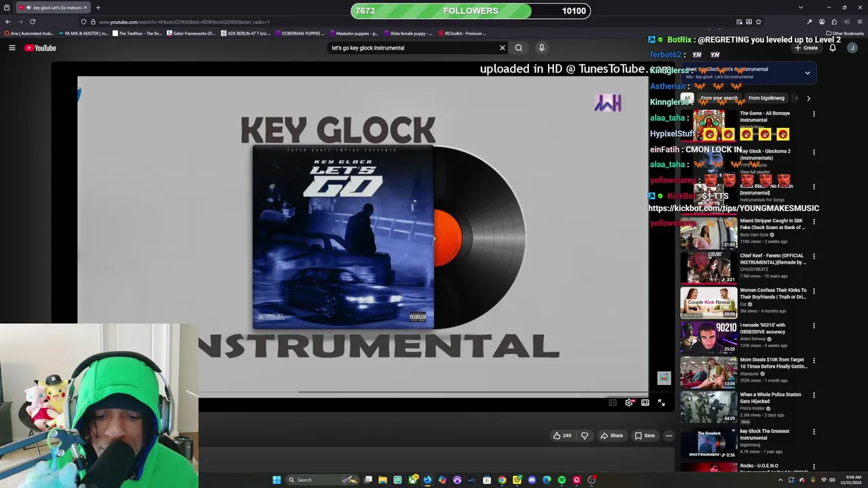Open the YouTube guide hamburger menu
The image size is (868, 488).
[12, 47]
